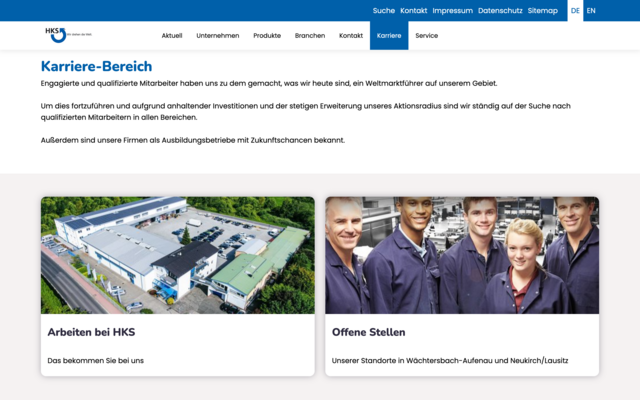Viewport: 640px width, 400px height.
Task: Open the Aktuell menu item
Action: pyautogui.click(x=172, y=36)
